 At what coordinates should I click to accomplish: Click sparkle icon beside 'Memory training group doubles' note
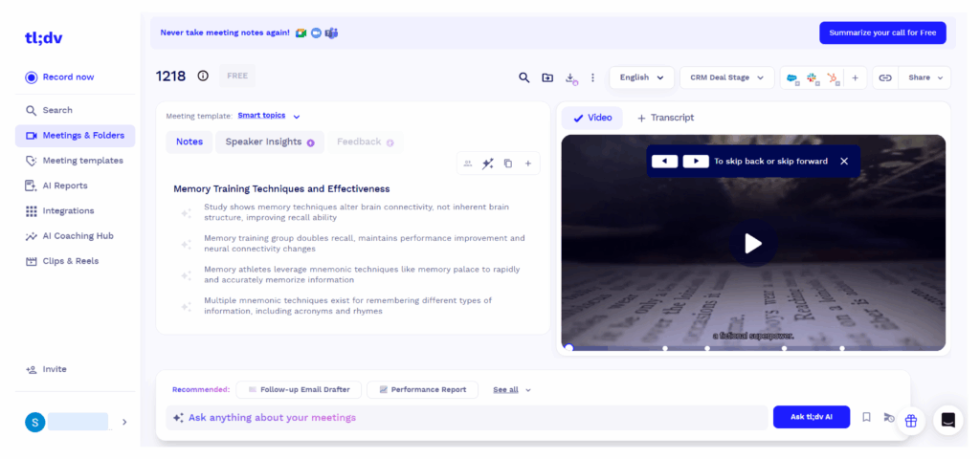186,245
